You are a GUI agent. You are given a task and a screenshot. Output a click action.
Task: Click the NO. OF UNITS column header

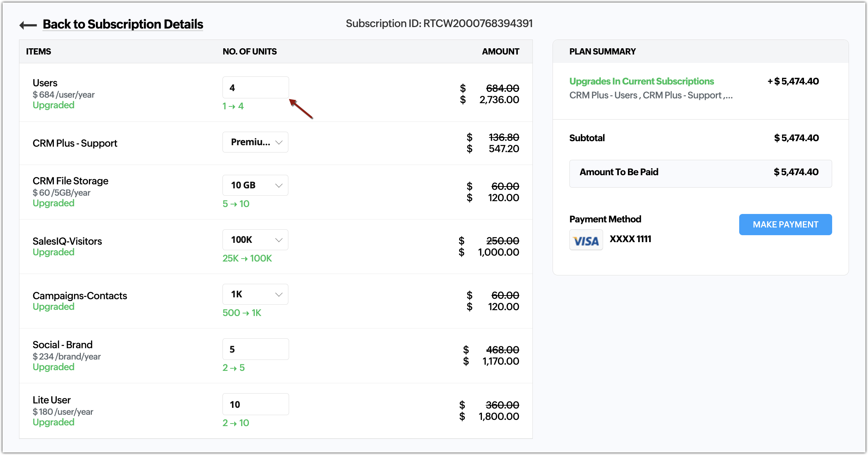(250, 52)
